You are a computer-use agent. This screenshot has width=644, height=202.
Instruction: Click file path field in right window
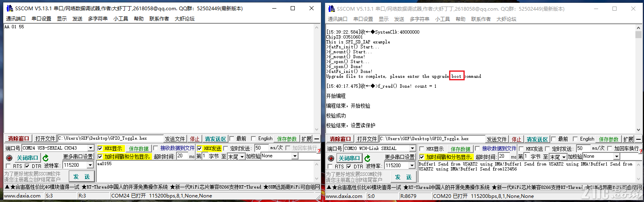pos(432,139)
